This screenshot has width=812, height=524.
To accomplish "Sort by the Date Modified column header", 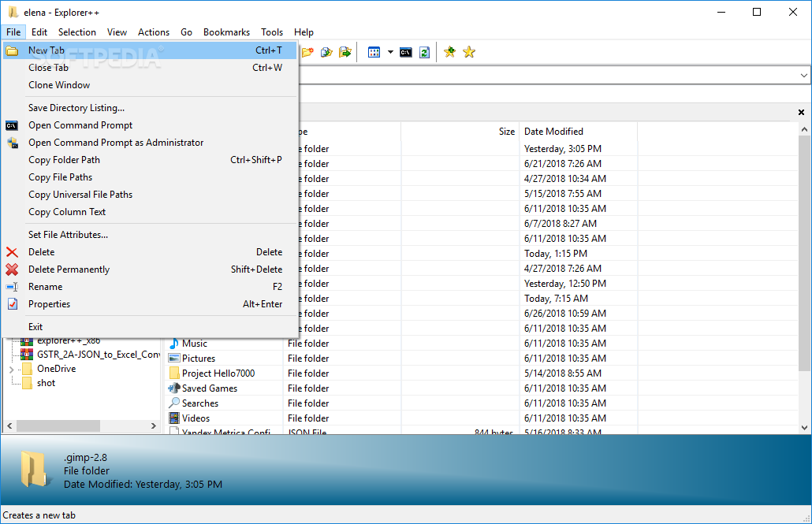I will tap(579, 132).
